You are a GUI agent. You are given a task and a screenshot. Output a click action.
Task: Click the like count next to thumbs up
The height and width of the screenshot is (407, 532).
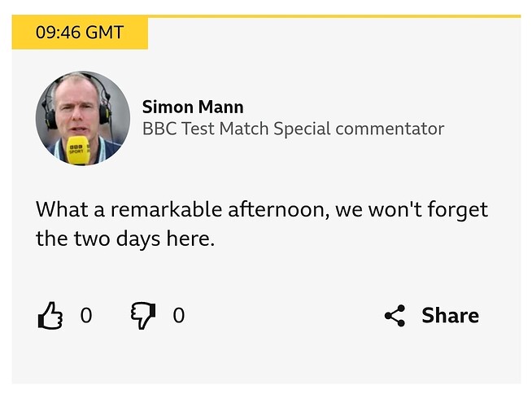pyautogui.click(x=86, y=316)
